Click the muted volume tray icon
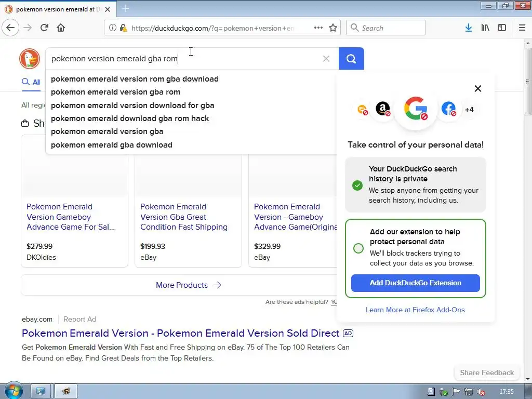 tap(481, 392)
